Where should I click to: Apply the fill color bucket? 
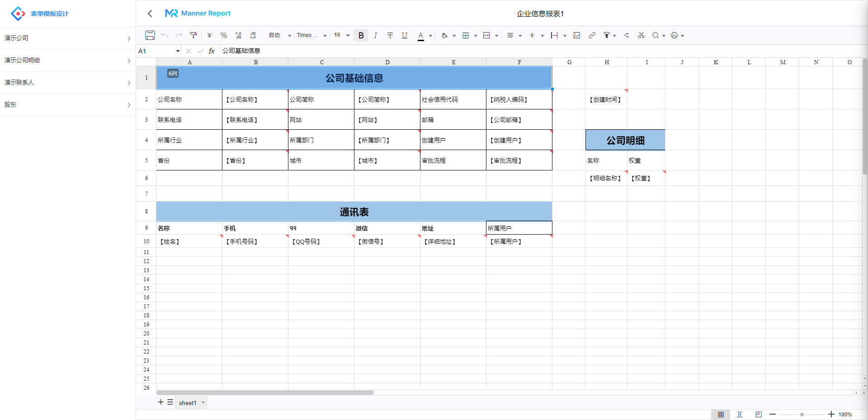[x=444, y=35]
